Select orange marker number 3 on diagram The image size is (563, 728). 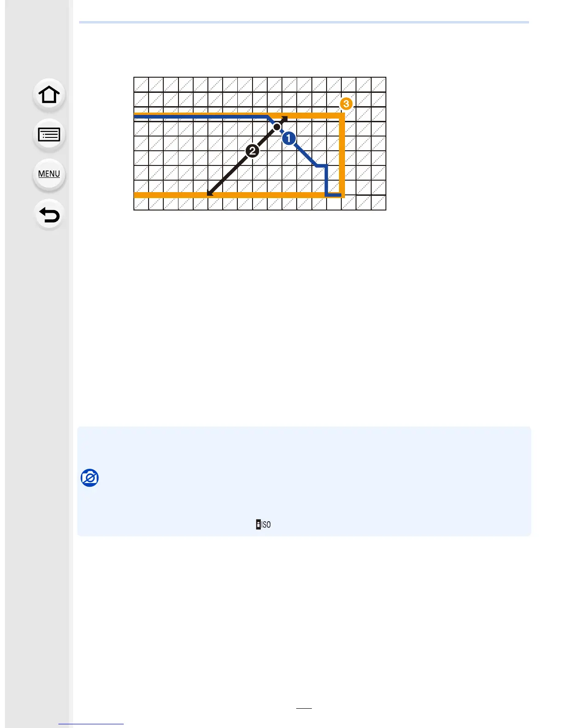tap(346, 104)
